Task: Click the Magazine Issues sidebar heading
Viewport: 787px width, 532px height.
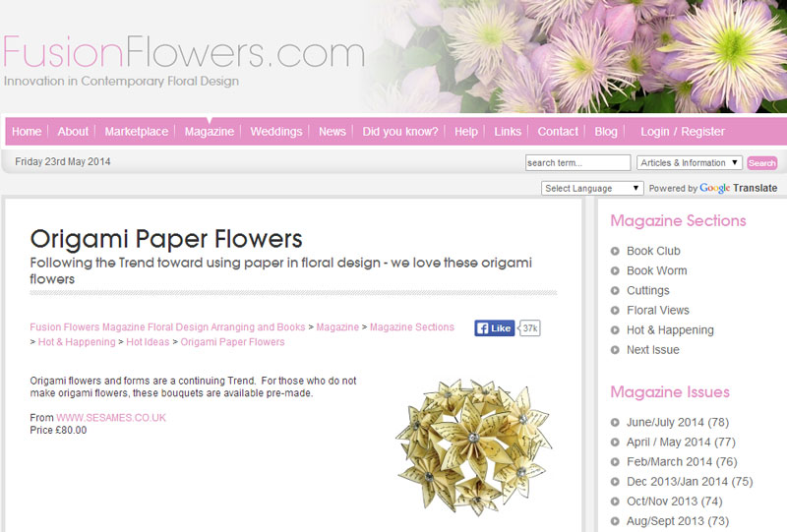Action: tap(670, 392)
